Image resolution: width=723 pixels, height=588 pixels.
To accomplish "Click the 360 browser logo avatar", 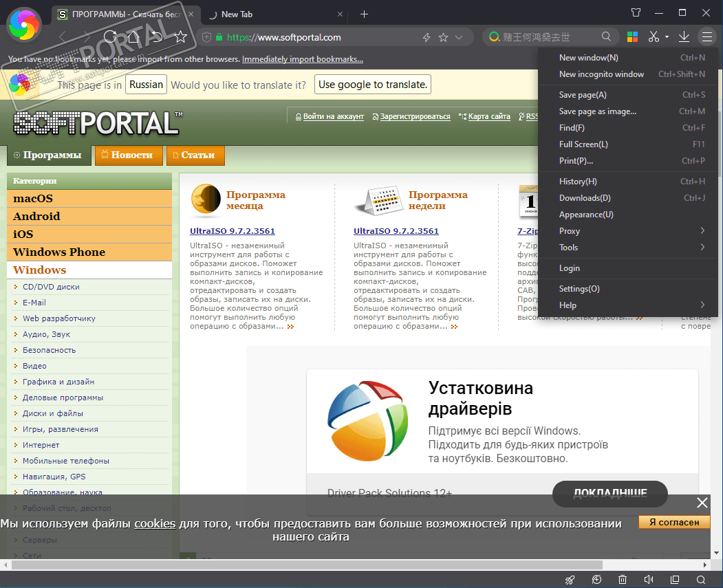I will pyautogui.click(x=25, y=25).
